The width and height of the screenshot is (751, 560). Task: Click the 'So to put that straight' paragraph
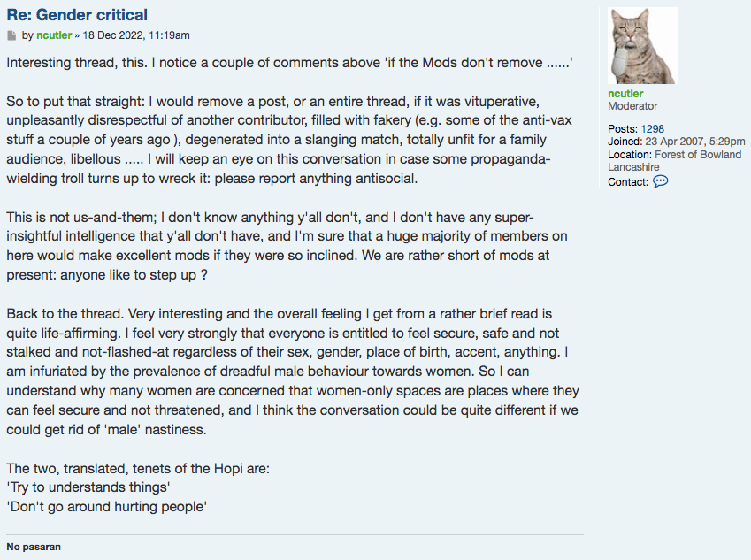click(289, 140)
